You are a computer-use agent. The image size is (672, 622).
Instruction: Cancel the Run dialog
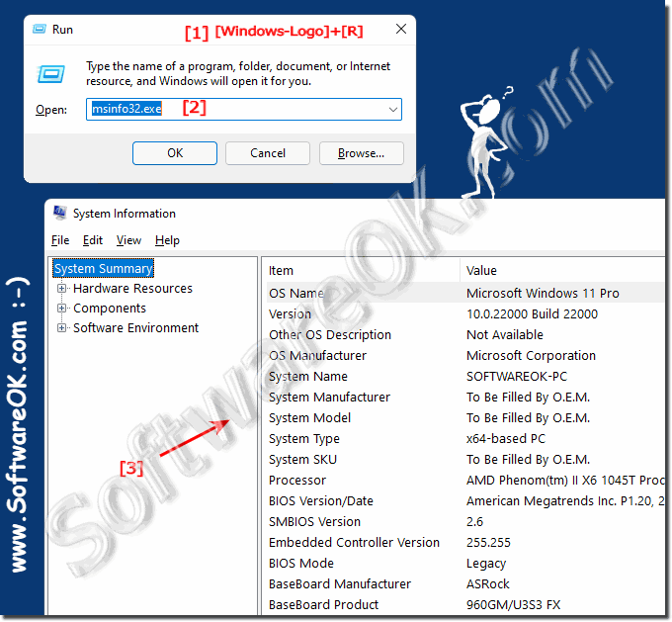point(268,153)
